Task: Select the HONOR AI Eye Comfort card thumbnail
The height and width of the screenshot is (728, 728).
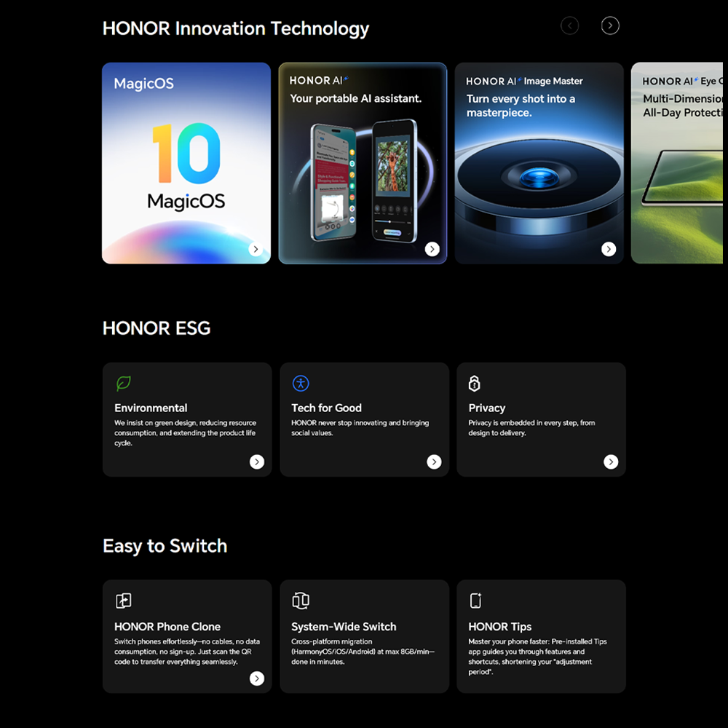Action: coord(677,163)
